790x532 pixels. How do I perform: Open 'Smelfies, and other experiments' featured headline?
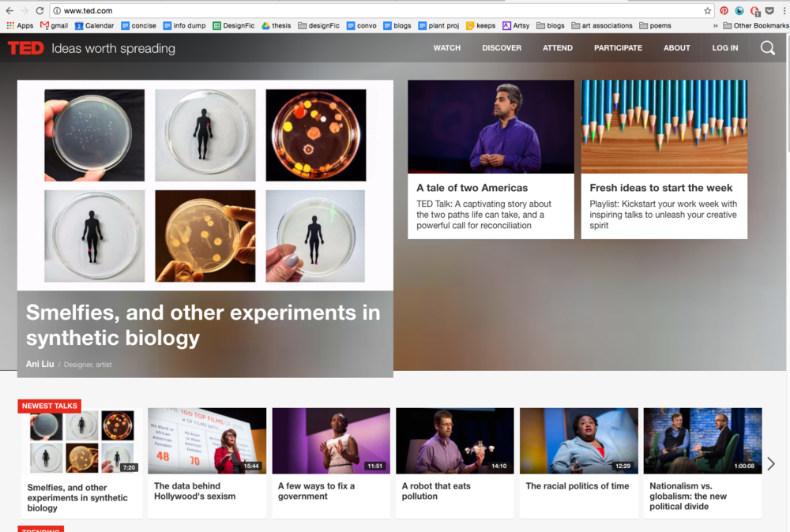click(x=203, y=325)
